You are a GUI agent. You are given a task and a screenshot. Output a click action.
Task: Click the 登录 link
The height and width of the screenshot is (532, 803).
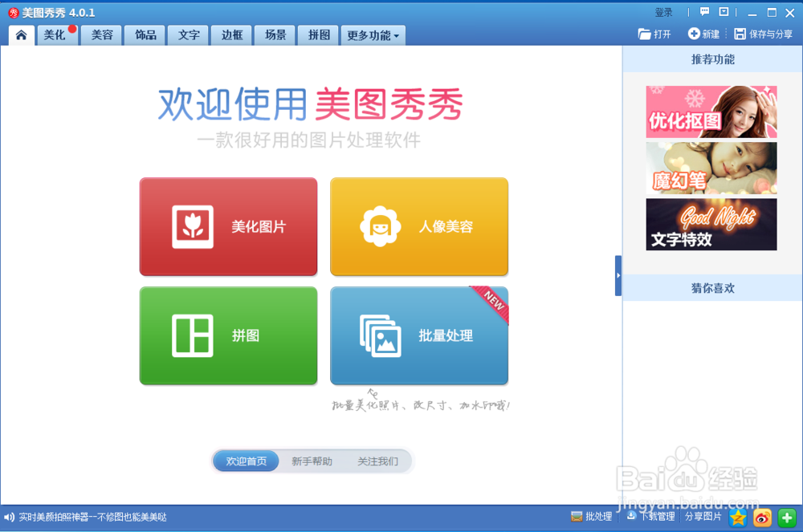(664, 12)
